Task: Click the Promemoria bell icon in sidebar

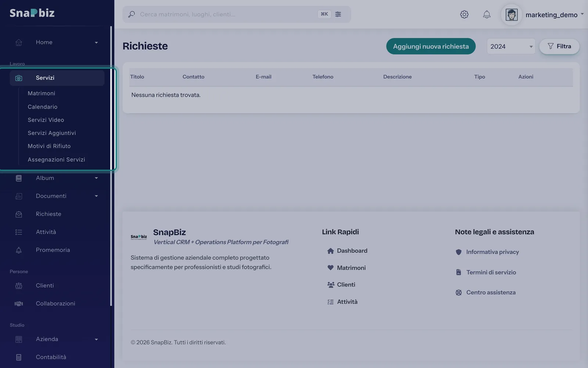Action: [19, 250]
